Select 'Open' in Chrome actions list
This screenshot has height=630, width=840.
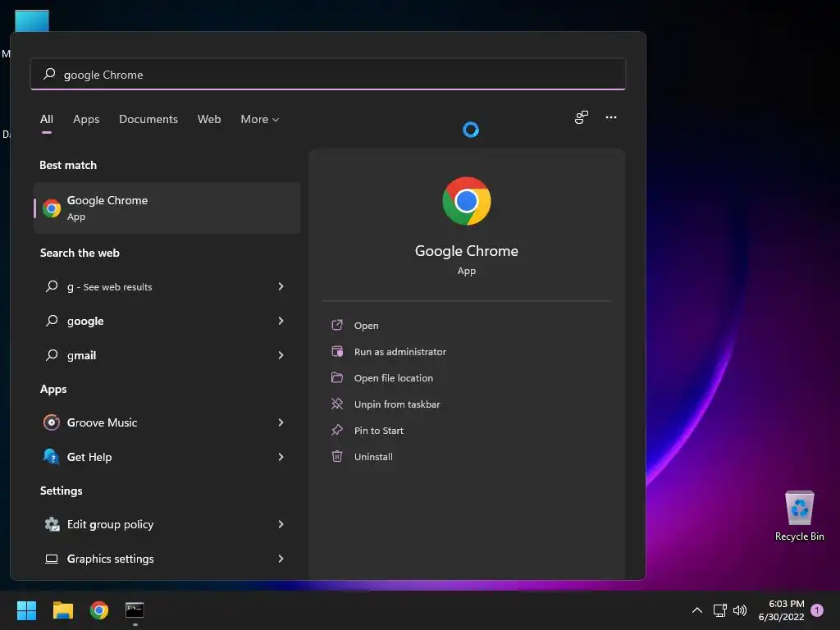[x=367, y=326]
